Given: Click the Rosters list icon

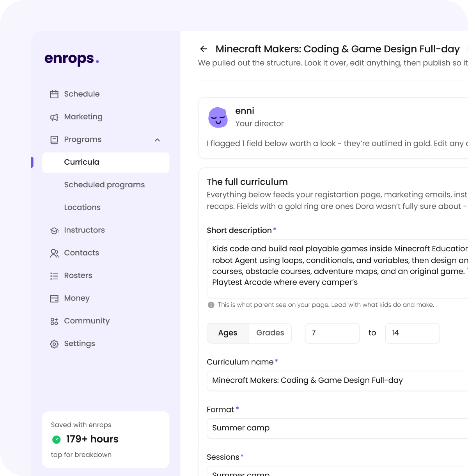Looking at the screenshot, I should click(54, 276).
